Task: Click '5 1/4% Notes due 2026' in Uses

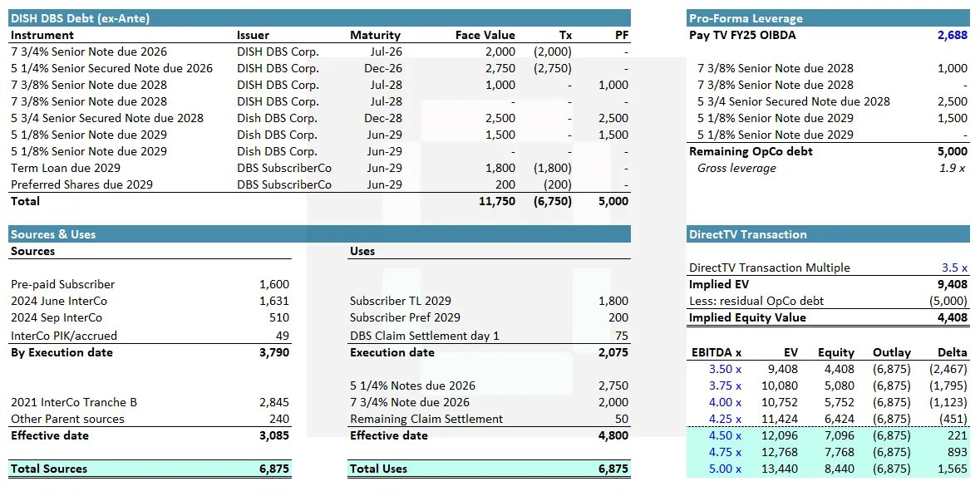Action: pyautogui.click(x=412, y=386)
